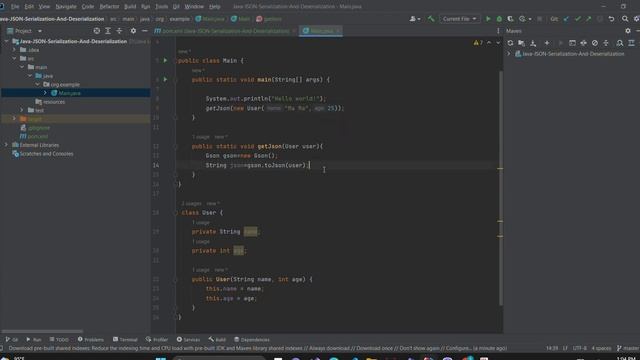Open the Current File run configuration dropdown
This screenshot has width=640, height=360.
[459, 19]
